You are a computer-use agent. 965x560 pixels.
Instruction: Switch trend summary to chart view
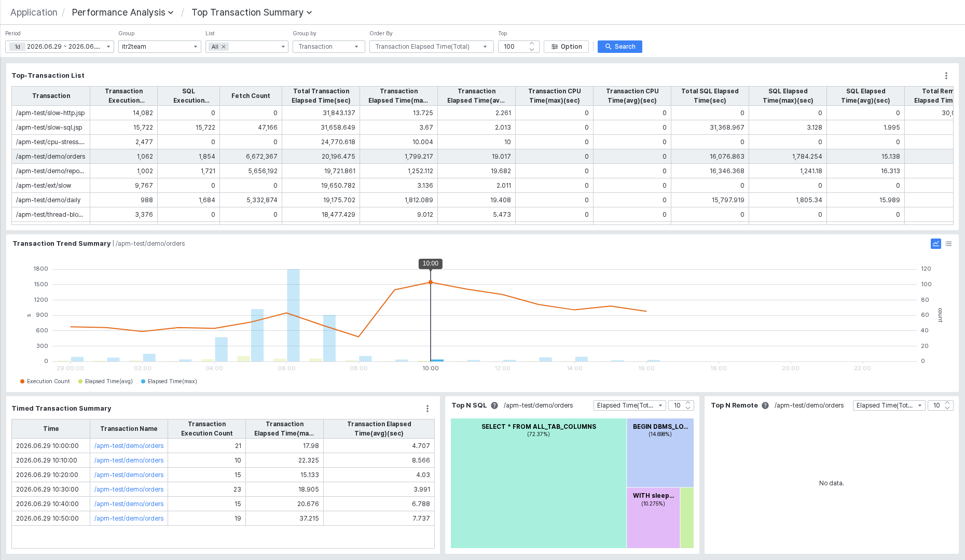coord(936,244)
